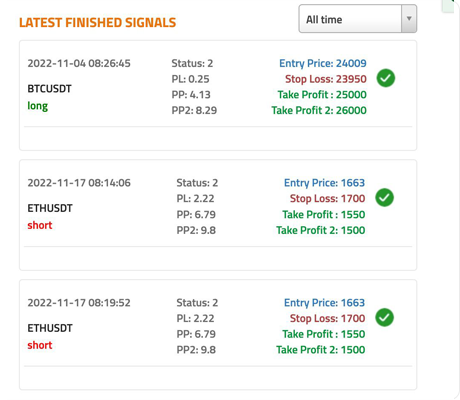
Task: Click Stop Loss: 23950
Action: click(326, 79)
